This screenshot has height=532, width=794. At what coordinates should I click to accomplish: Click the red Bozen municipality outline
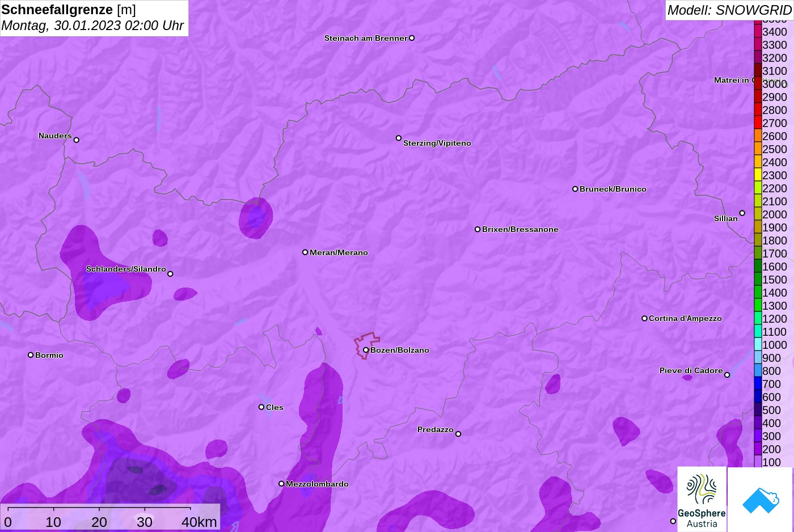coord(366,345)
